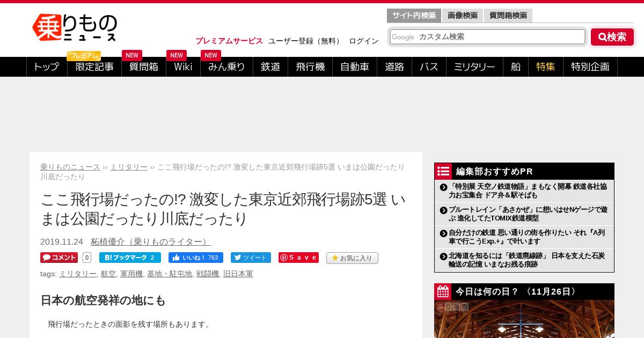The image size is (644, 338).
Task: Click the article headline ここ飛行場だったの!?
Action: click(223, 209)
